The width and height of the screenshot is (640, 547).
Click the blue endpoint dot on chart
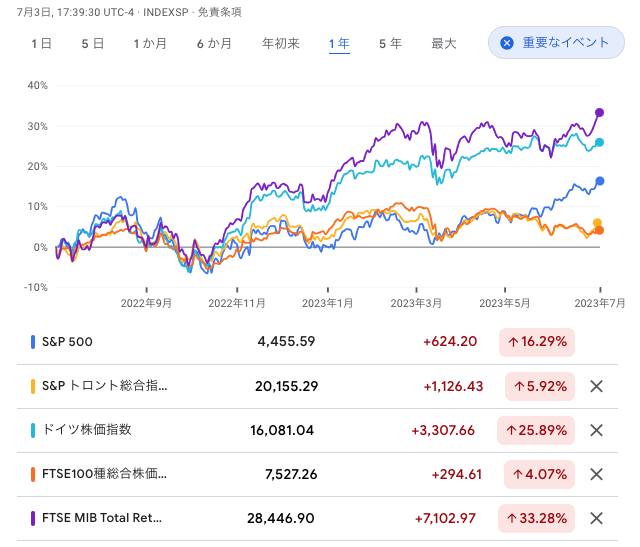(x=600, y=181)
